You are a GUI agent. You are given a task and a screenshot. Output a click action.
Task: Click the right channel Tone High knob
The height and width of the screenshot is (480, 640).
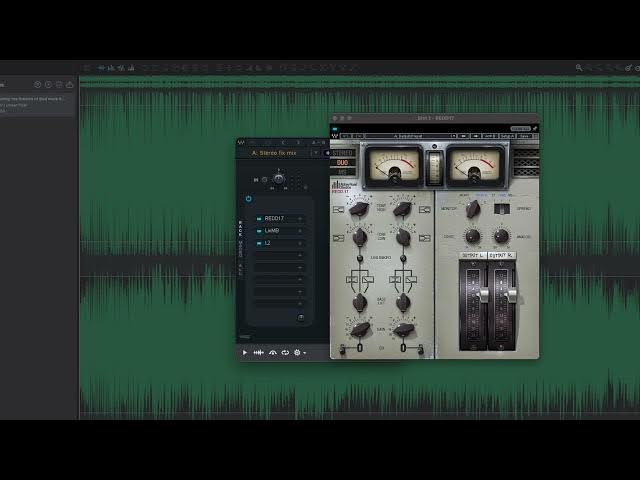point(402,209)
